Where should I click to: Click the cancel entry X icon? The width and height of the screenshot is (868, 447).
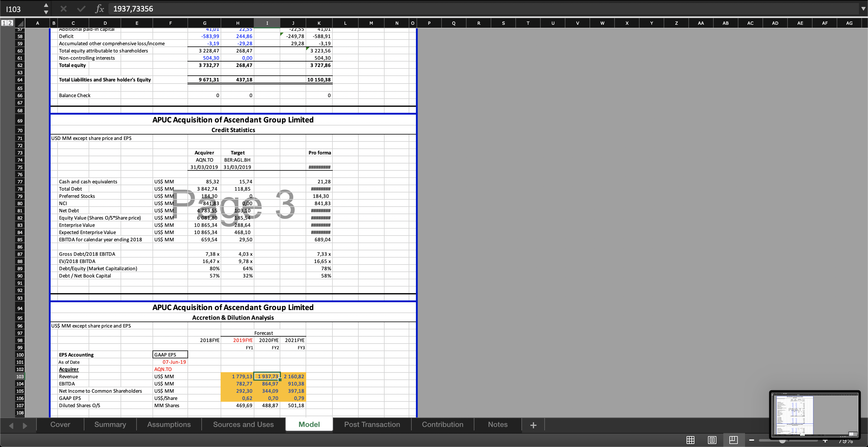coord(63,9)
